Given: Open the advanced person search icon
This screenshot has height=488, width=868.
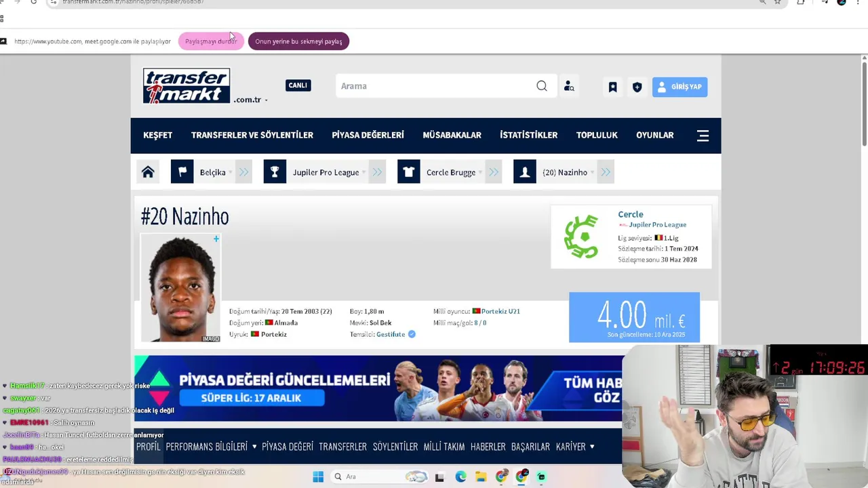Looking at the screenshot, I should 569,86.
